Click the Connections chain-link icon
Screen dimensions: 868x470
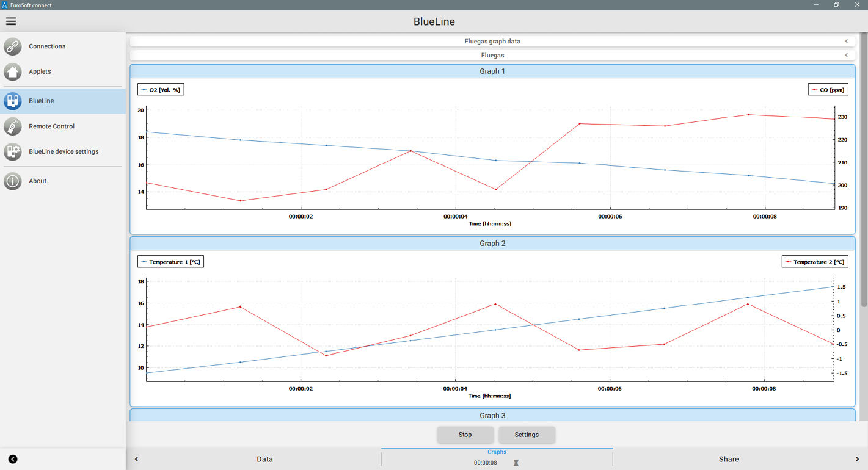tap(13, 46)
